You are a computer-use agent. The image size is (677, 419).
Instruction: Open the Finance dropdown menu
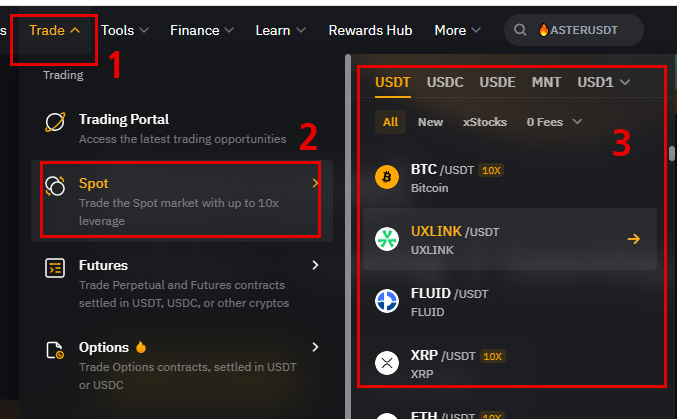click(x=202, y=30)
